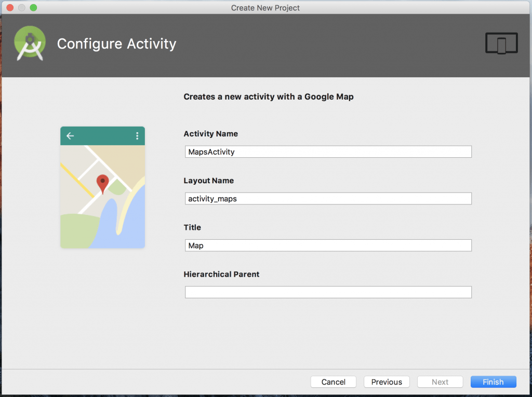This screenshot has width=532, height=397.
Task: Click the Activity Name label
Action: click(x=211, y=133)
